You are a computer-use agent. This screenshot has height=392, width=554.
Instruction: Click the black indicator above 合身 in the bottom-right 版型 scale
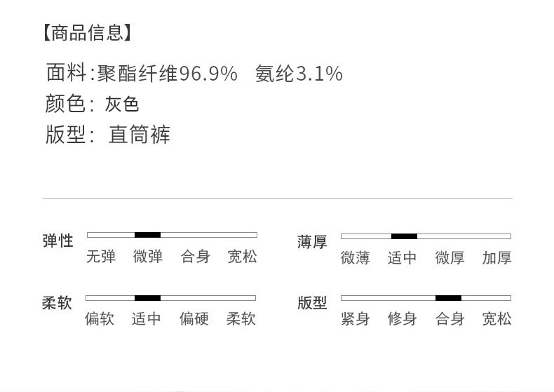tap(448, 298)
